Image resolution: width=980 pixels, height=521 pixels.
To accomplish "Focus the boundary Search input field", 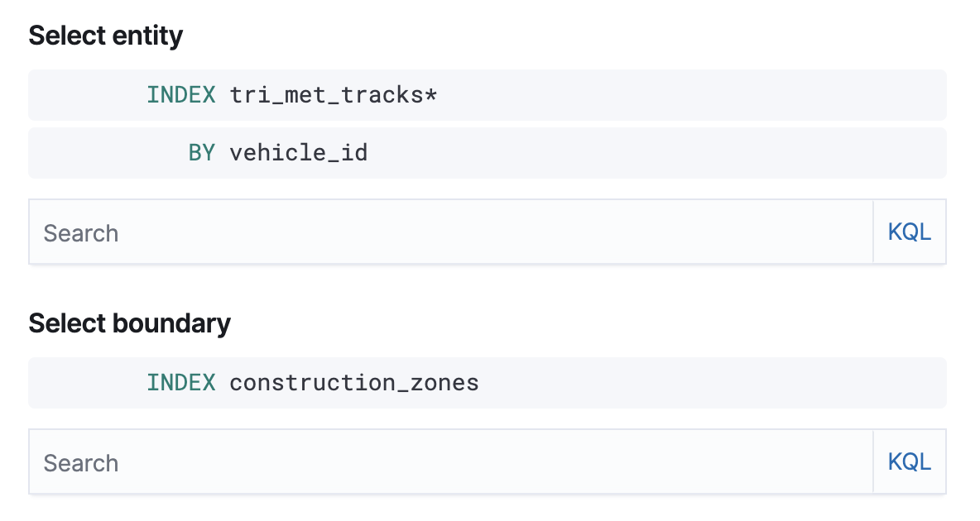I will point(331,461).
